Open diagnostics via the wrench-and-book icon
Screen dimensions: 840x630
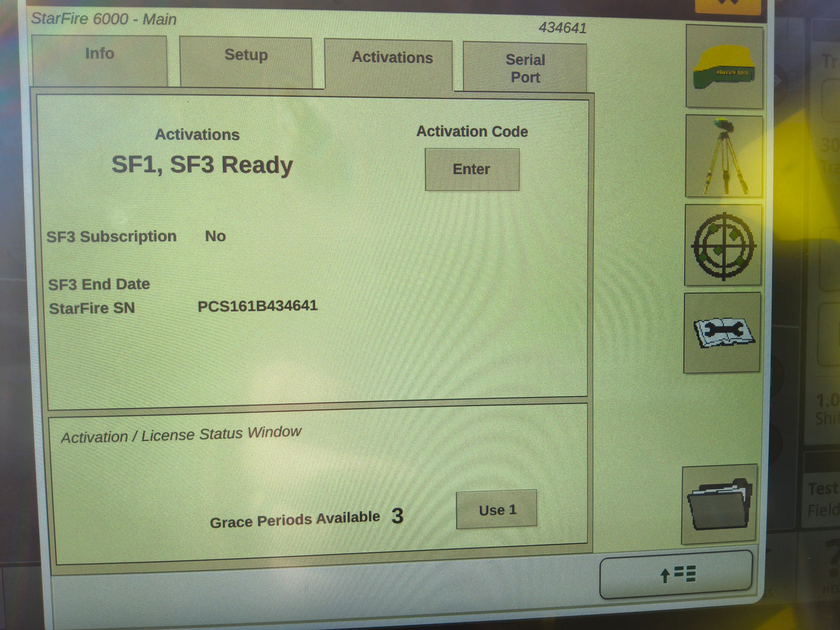pos(721,332)
